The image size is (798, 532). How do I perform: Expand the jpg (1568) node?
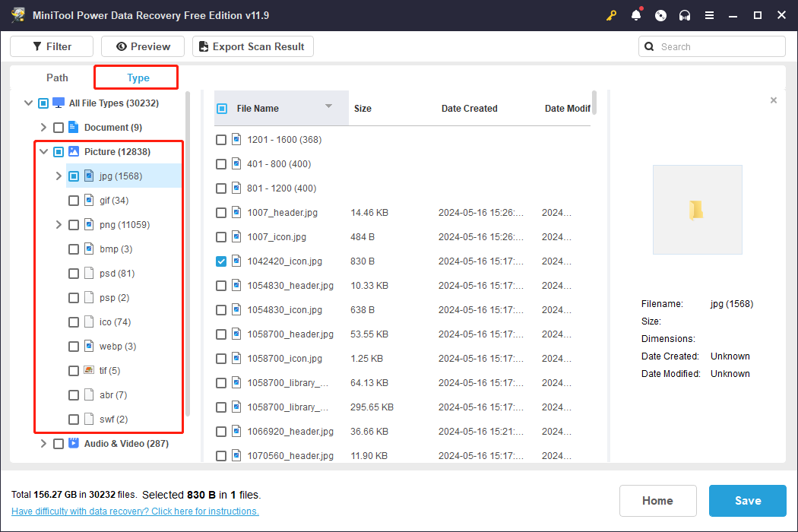[59, 176]
